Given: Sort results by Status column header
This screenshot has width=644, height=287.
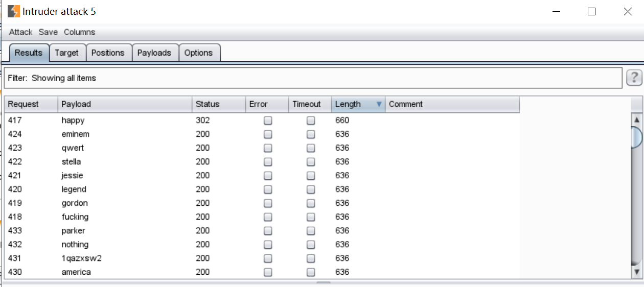Looking at the screenshot, I should click(x=208, y=104).
